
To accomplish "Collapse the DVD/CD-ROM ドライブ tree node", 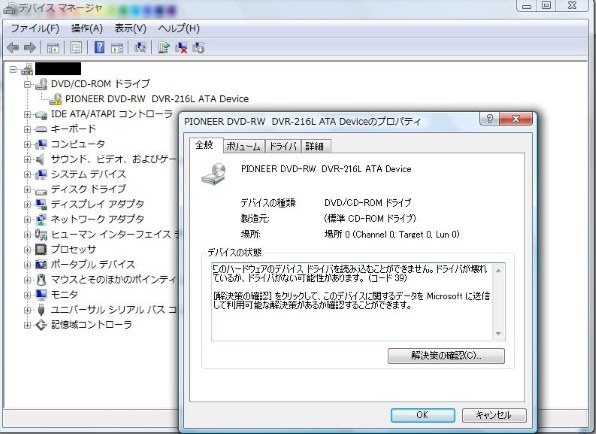I will click(x=27, y=84).
